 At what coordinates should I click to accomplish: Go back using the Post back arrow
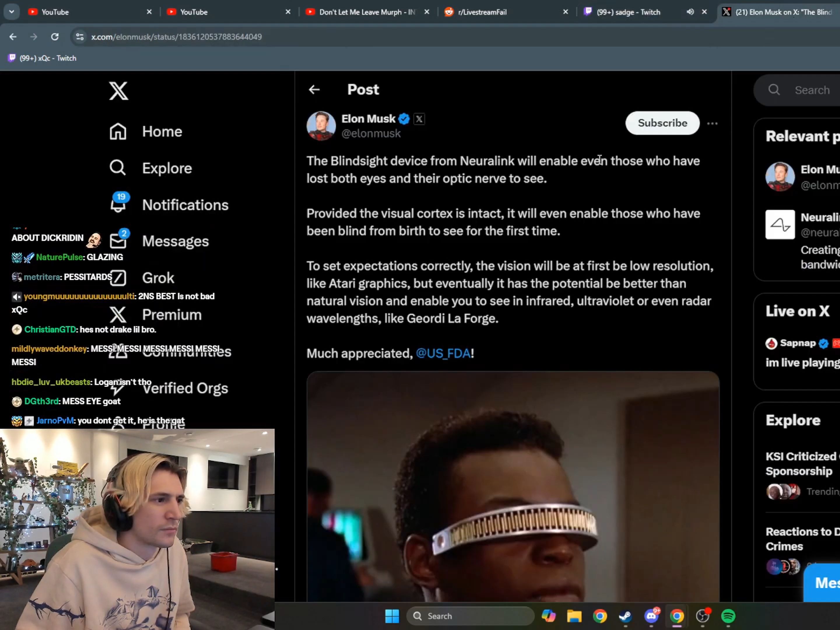314,90
